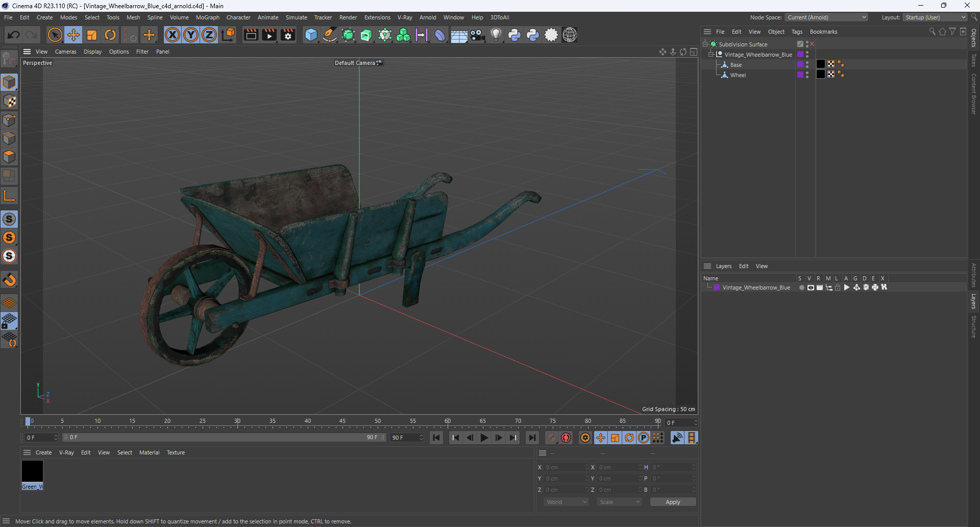The image size is (980, 527).
Task: Click black material tag on Wheel
Action: (x=821, y=75)
